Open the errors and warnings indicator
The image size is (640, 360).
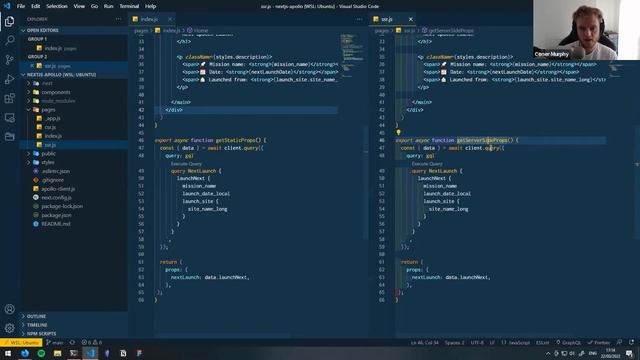(91, 342)
